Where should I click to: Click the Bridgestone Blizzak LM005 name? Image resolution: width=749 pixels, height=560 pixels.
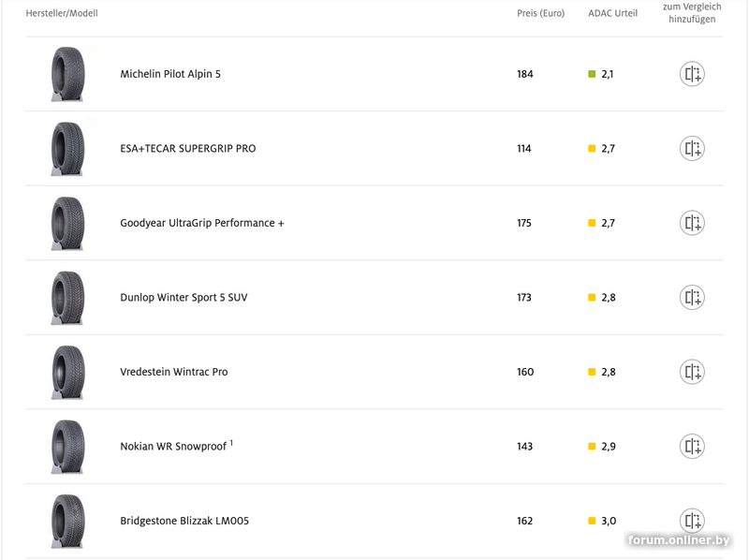click(x=184, y=521)
